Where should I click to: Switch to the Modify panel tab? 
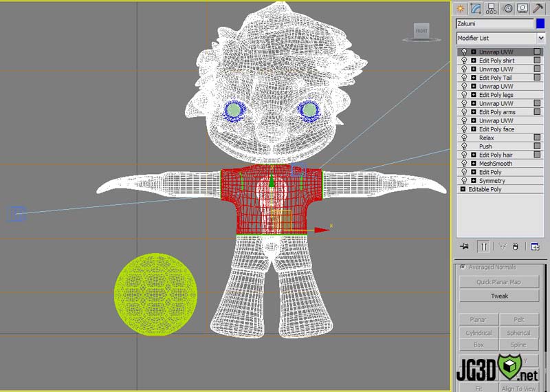click(476, 8)
